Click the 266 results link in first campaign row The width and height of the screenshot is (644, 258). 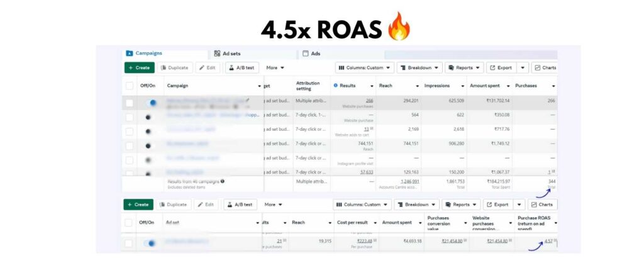[x=369, y=101]
